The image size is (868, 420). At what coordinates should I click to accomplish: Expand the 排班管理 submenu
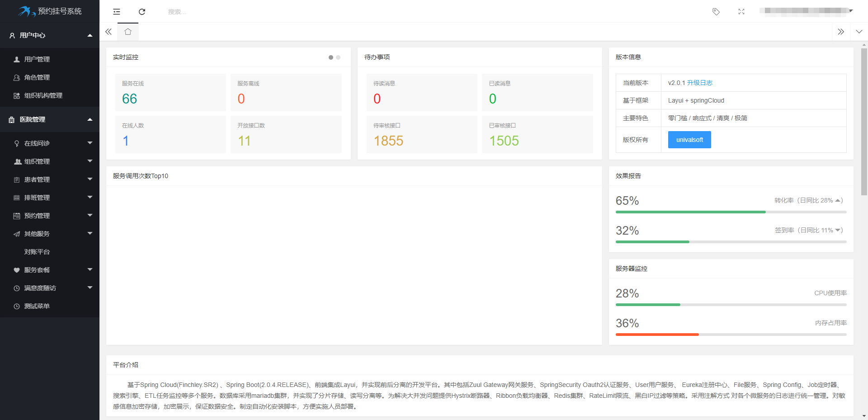click(50, 198)
